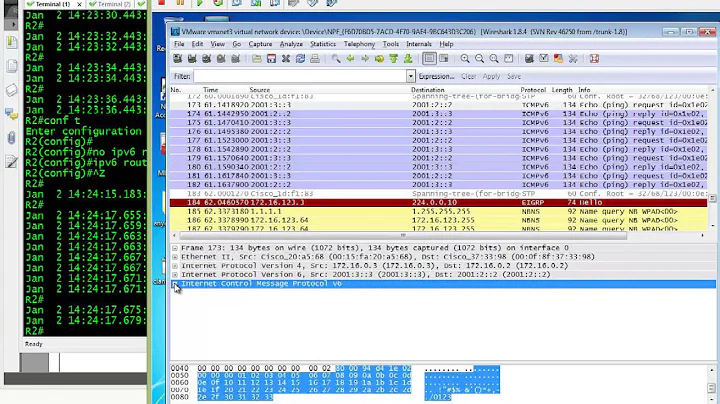Apply the display filter

(491, 76)
